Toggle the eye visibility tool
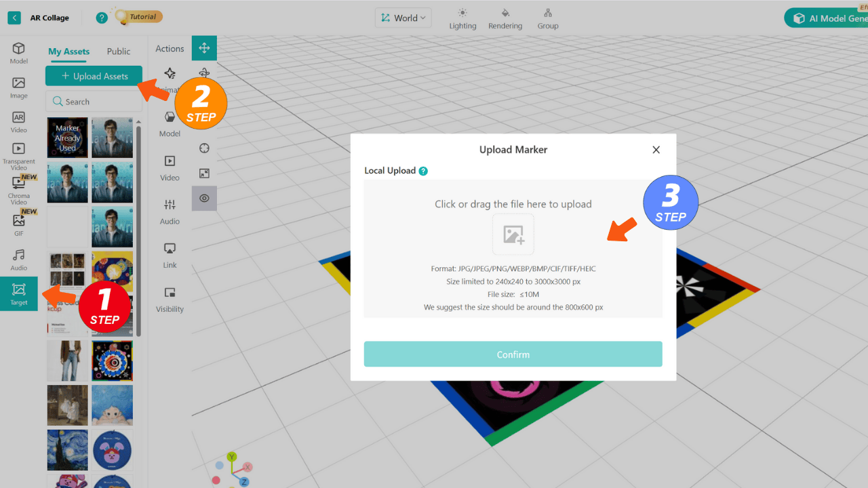Viewport: 868px width, 488px height. pyautogui.click(x=204, y=198)
